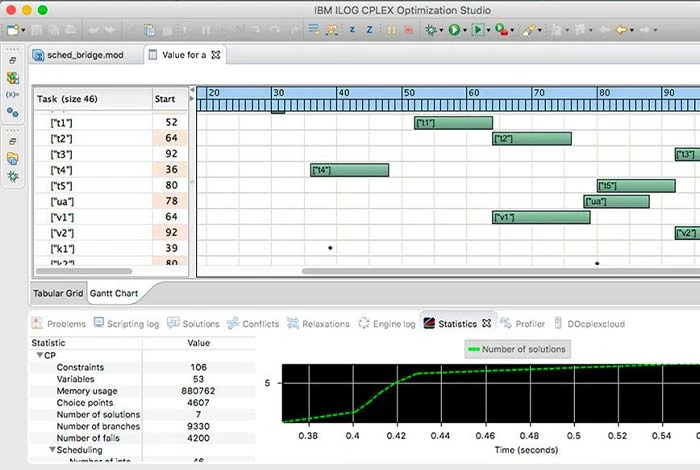The height and width of the screenshot is (470, 700).
Task: Click the Debug bug icon in toolbar
Action: 433,30
